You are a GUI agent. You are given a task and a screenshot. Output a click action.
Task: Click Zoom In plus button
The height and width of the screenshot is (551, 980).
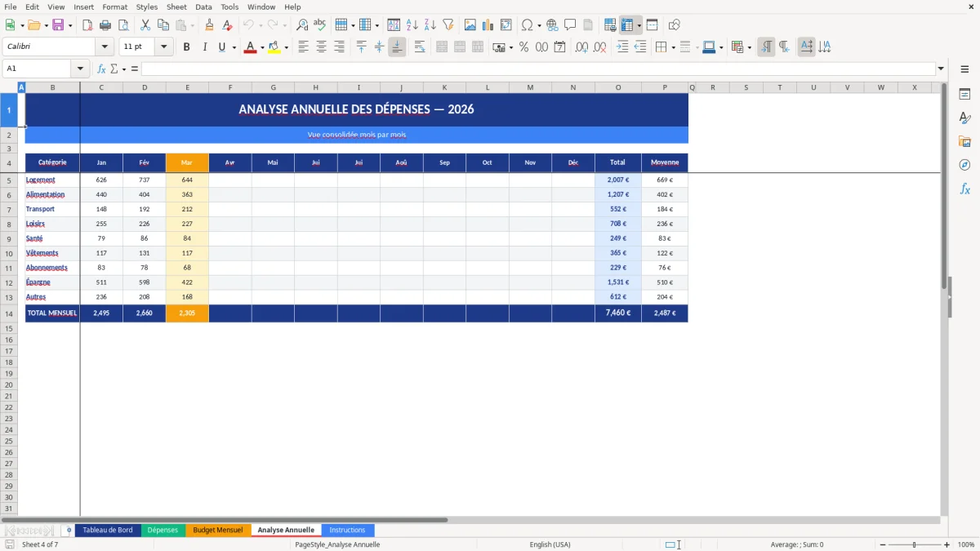947,544
